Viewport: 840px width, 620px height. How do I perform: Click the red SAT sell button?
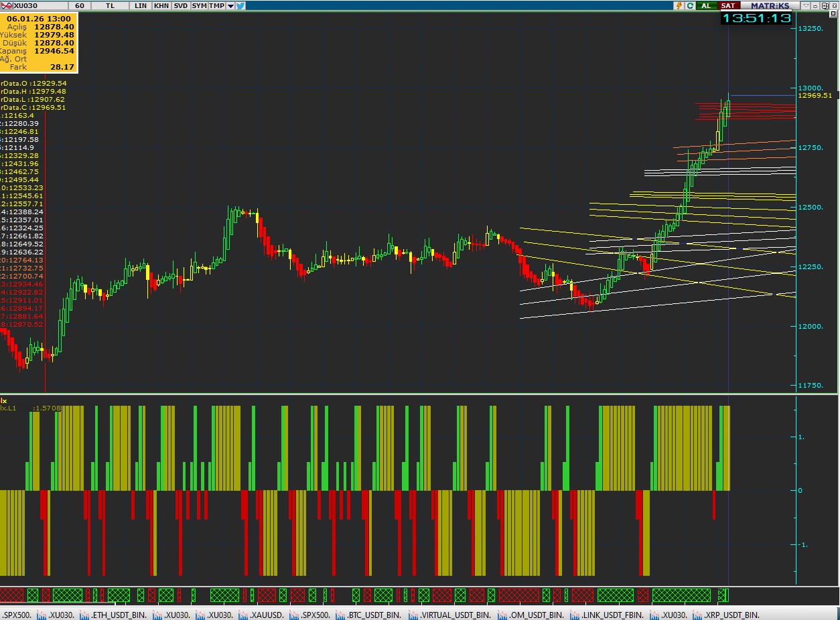coord(729,5)
